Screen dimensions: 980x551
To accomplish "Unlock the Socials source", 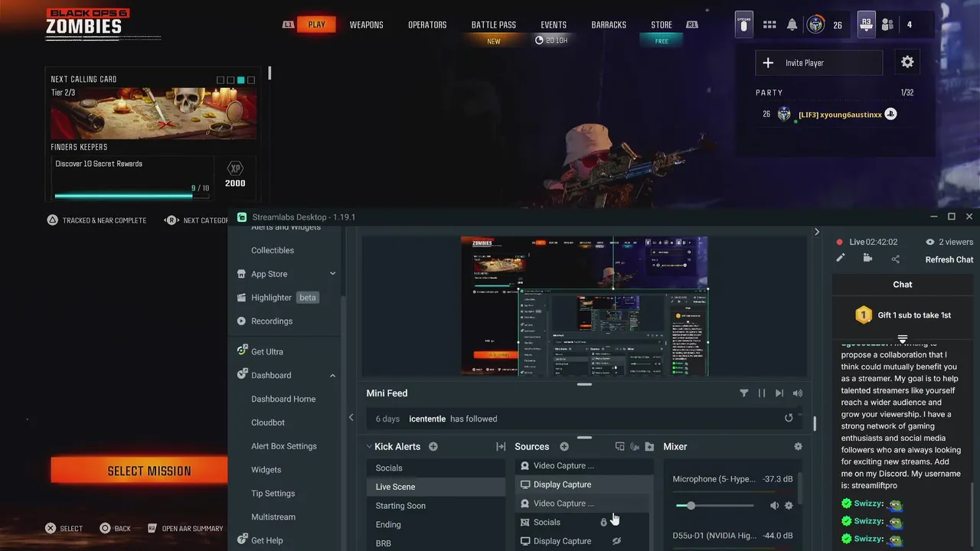I will point(603,523).
